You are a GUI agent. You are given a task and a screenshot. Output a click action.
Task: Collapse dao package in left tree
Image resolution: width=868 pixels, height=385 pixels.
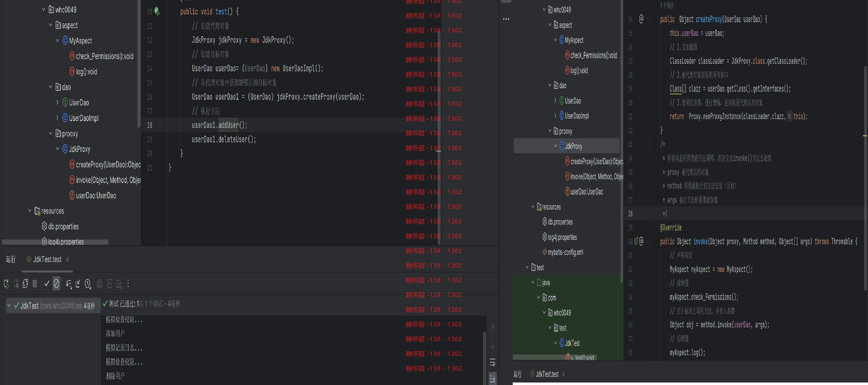51,87
